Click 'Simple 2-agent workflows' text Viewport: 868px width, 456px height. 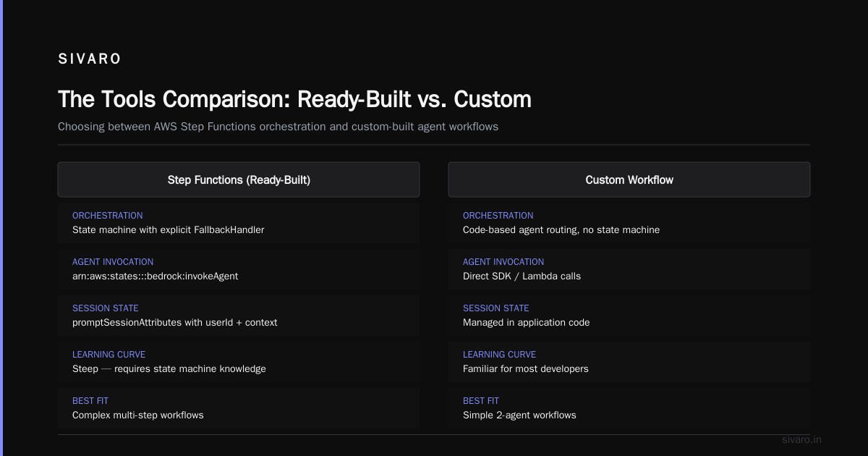point(519,415)
